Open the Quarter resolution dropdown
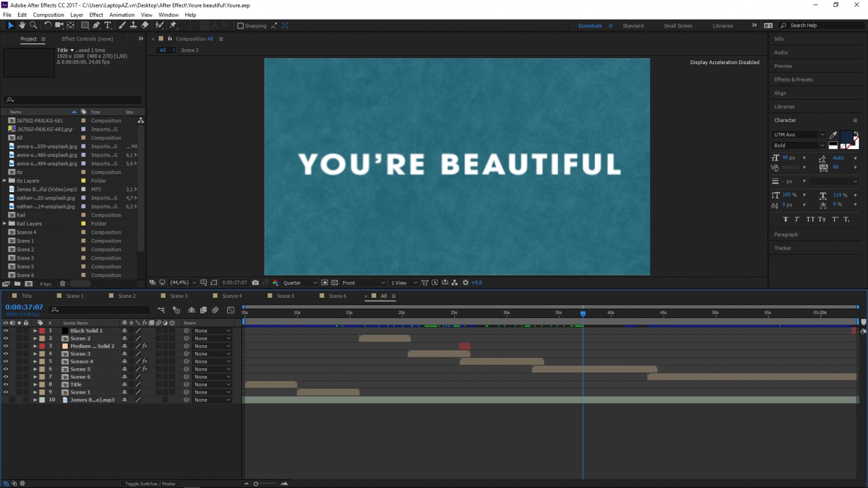The width and height of the screenshot is (868, 488). [300, 283]
